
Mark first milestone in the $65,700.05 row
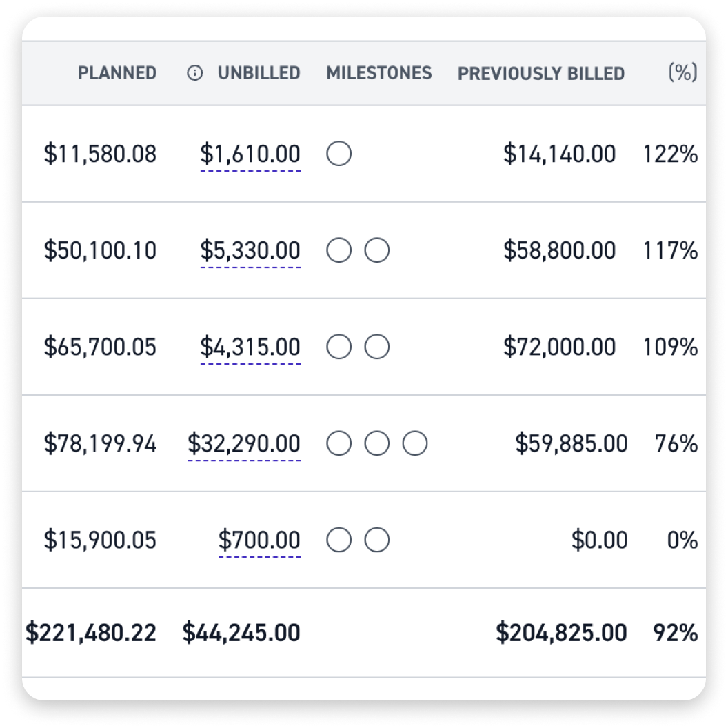[x=339, y=347]
